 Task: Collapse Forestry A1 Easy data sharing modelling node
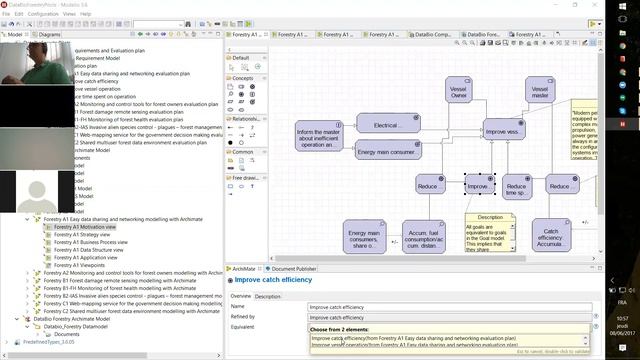tap(27, 220)
